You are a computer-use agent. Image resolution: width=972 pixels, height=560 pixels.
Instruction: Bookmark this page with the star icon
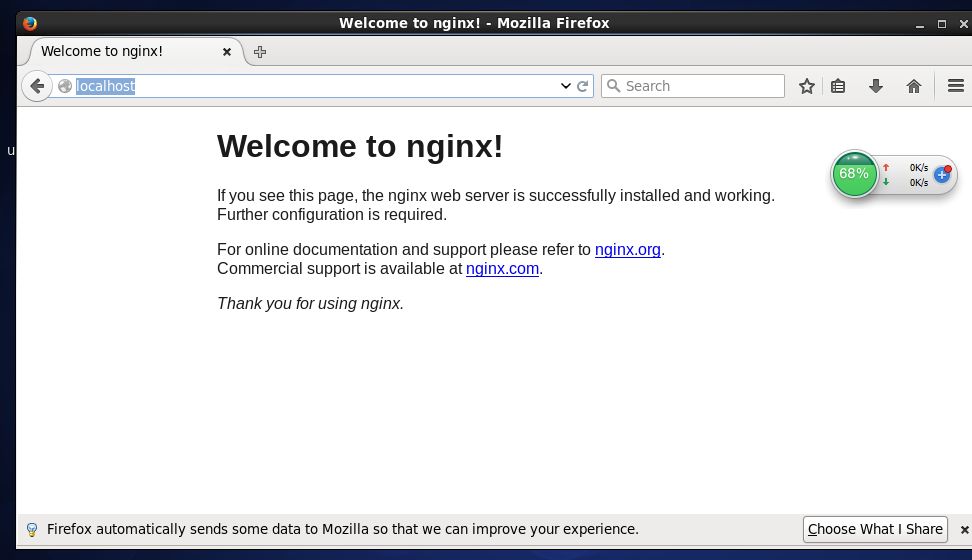pos(806,86)
